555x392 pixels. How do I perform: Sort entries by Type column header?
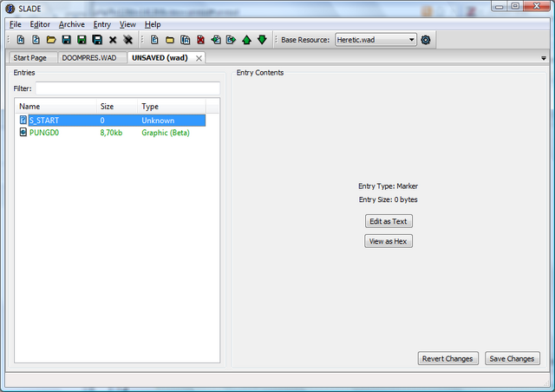(172, 106)
